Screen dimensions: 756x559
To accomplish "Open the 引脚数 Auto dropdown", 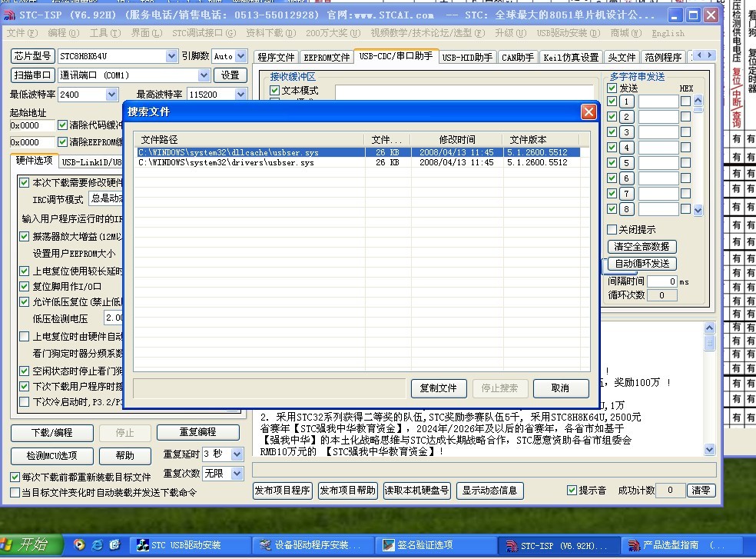I will (x=241, y=56).
